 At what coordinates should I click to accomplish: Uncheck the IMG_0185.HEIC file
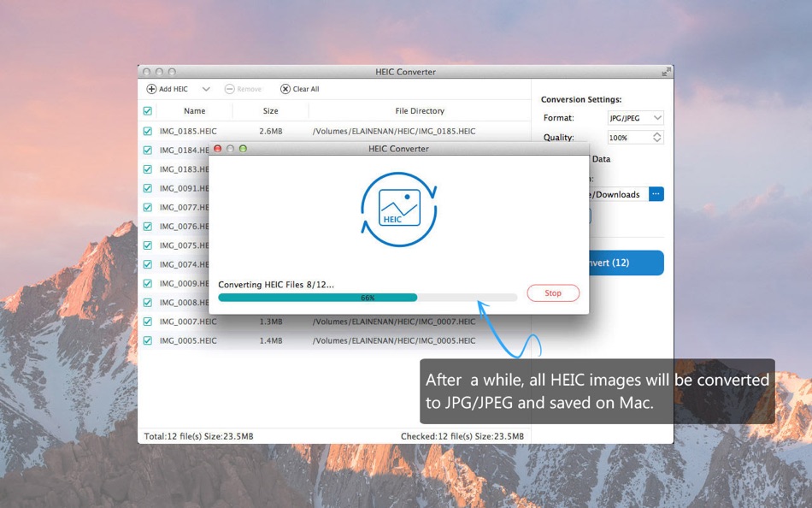coord(150,131)
